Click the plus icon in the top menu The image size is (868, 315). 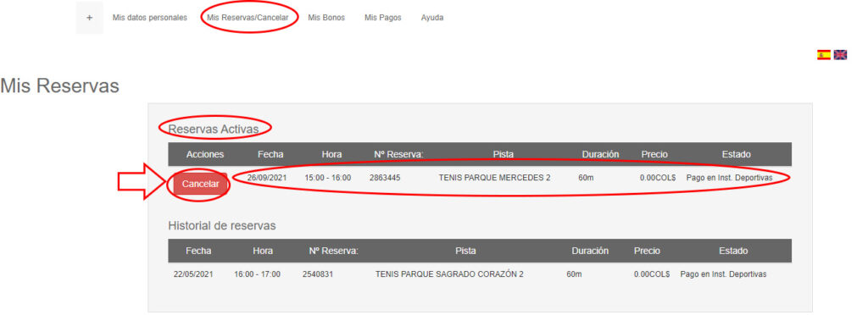90,18
